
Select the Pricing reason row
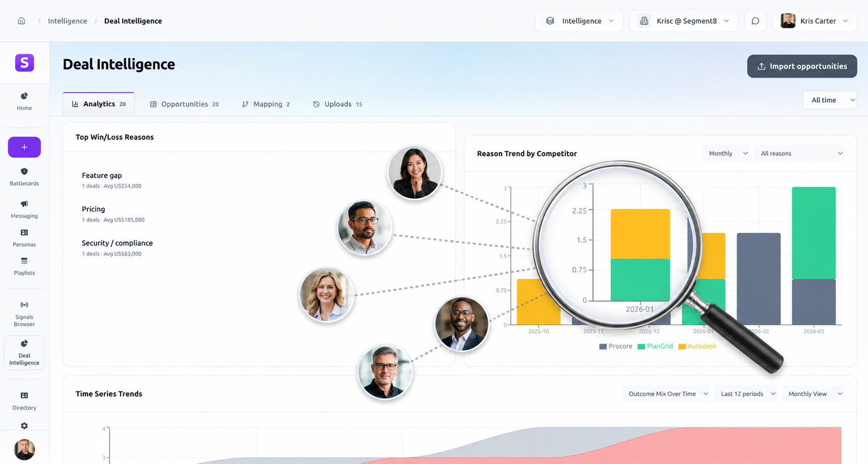(x=113, y=214)
